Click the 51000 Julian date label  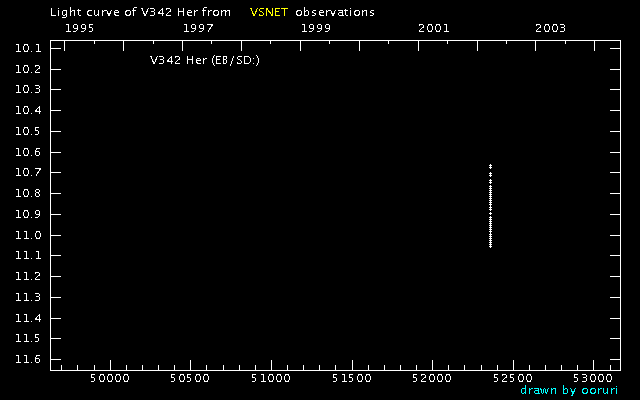click(271, 378)
